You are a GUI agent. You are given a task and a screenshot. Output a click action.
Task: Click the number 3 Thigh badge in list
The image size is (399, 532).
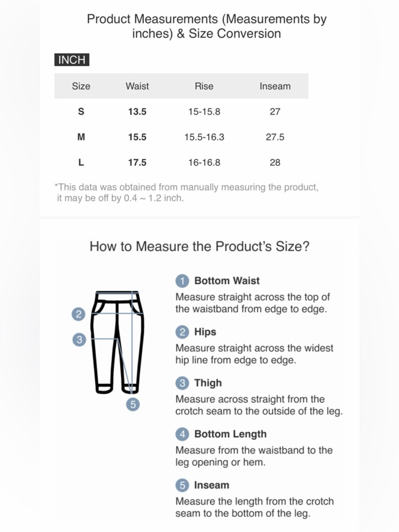[182, 383]
